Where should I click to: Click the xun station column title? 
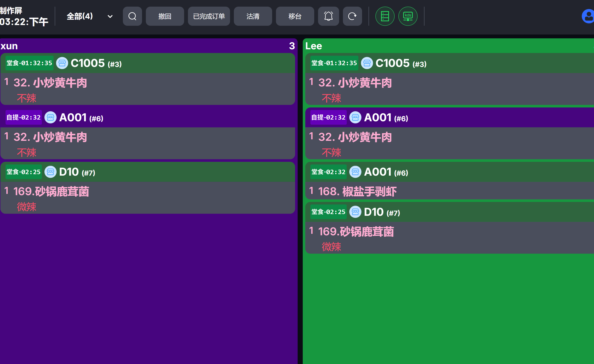[9, 46]
